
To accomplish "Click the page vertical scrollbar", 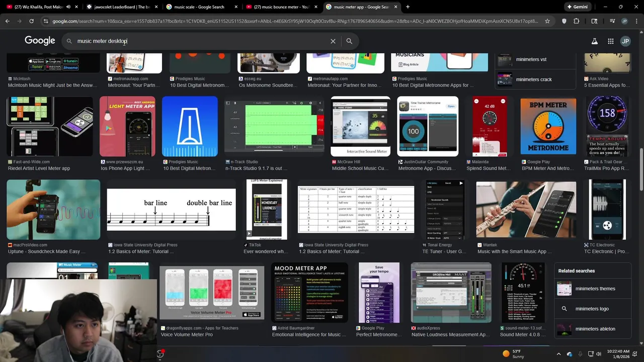I will 641,189.
